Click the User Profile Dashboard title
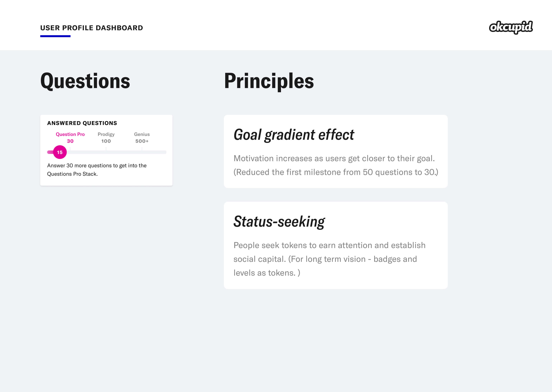 pyautogui.click(x=91, y=28)
